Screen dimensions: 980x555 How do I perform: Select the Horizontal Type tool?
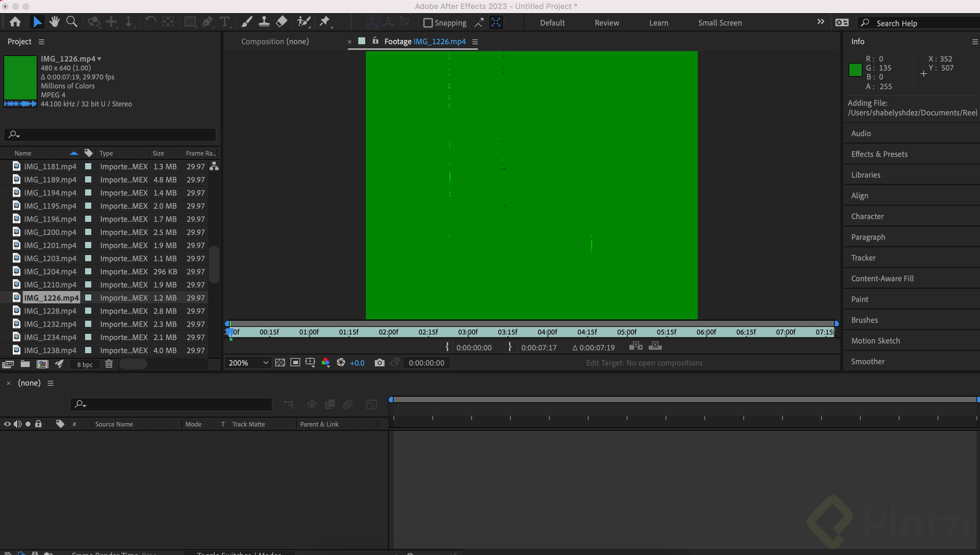click(225, 22)
